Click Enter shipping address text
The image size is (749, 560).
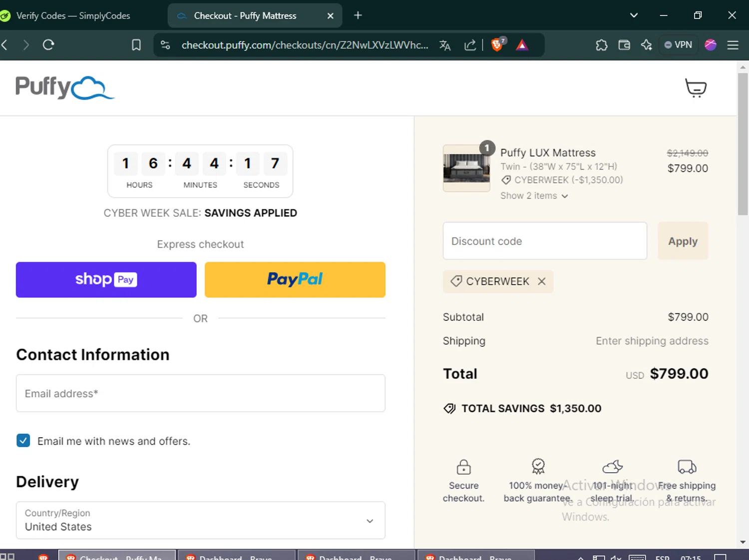652,341
